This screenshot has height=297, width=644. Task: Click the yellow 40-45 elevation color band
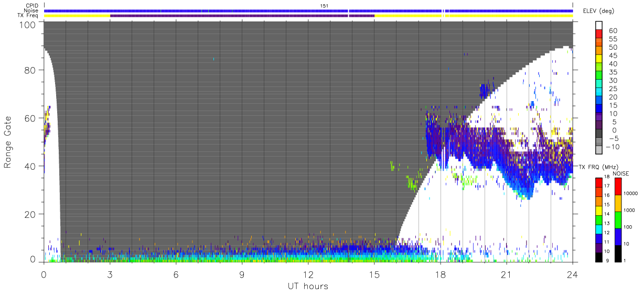point(599,60)
